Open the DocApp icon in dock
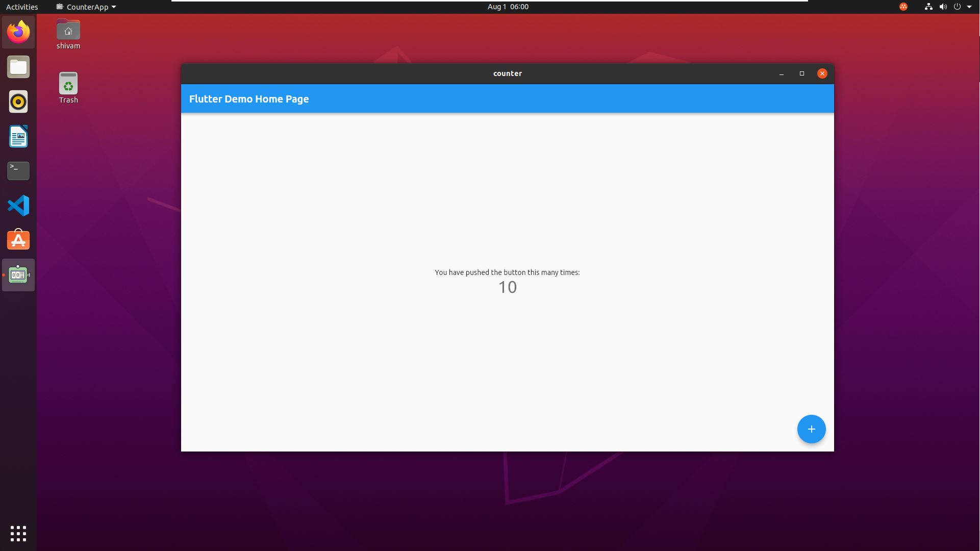 point(18,136)
